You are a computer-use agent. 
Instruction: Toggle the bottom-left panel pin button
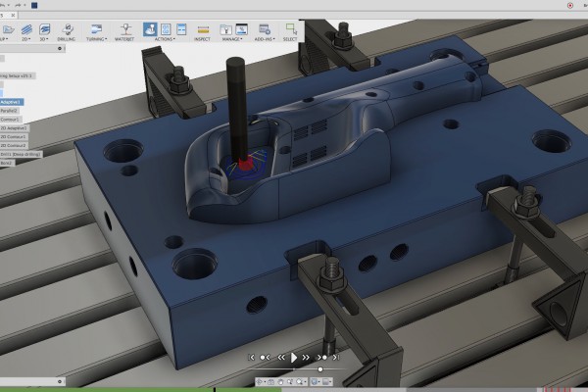[60, 381]
